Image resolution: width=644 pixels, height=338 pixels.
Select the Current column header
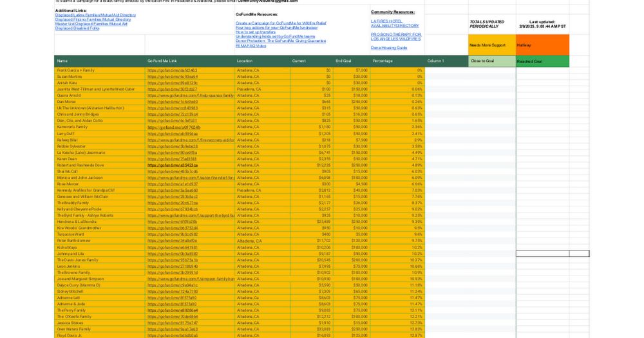pyautogui.click(x=311, y=61)
